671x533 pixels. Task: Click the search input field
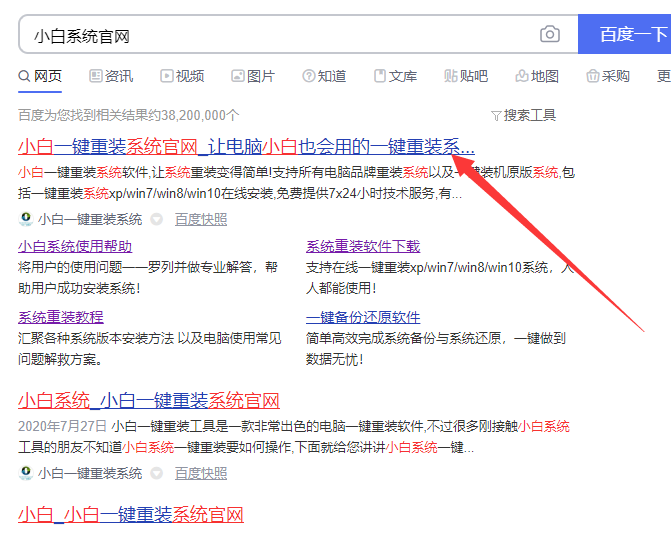[280, 35]
